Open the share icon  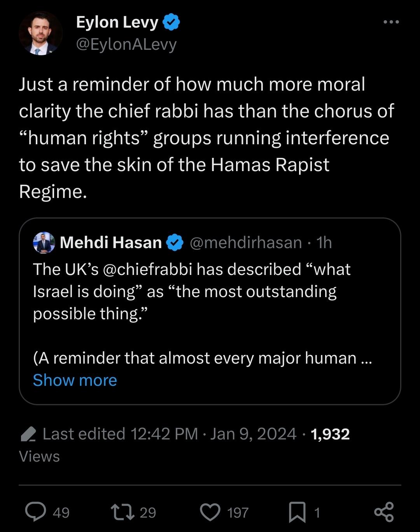pyautogui.click(x=384, y=512)
